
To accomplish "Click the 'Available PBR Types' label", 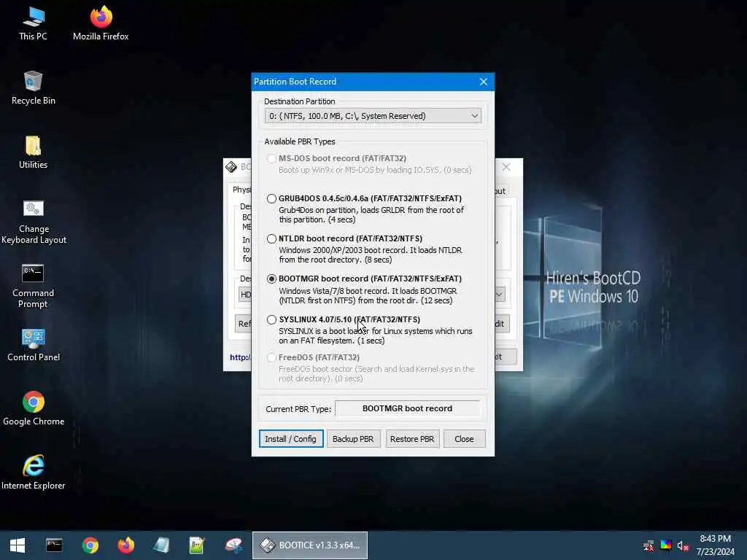I will 300,141.
